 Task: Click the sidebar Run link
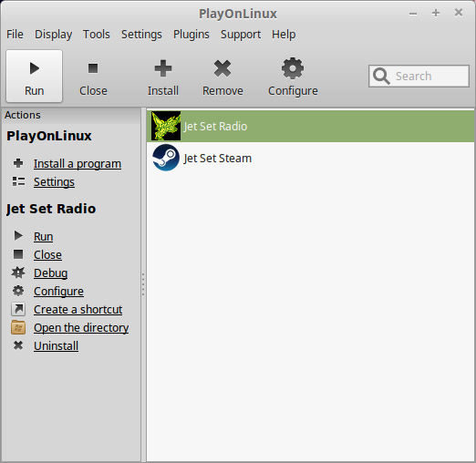pos(43,236)
